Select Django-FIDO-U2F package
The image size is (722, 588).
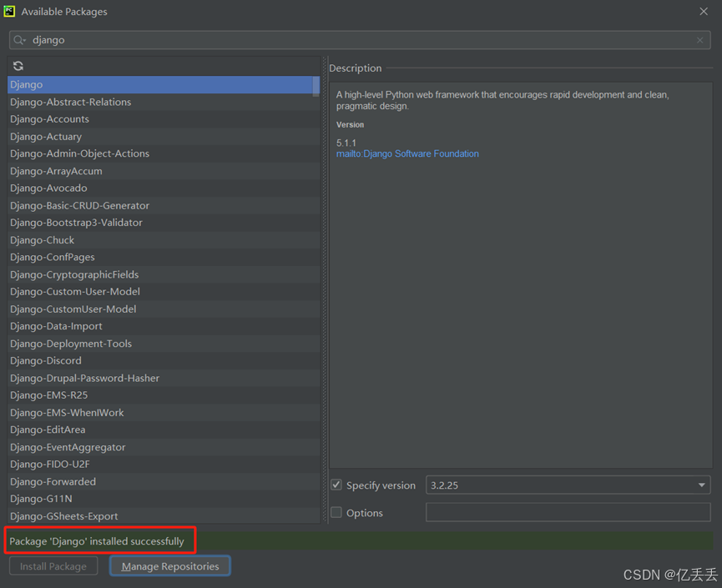pyautogui.click(x=164, y=465)
